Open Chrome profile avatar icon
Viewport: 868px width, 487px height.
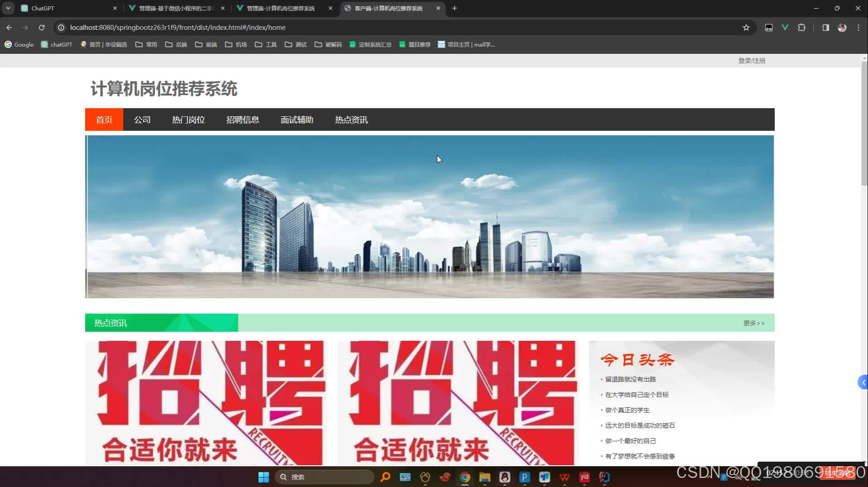[842, 28]
